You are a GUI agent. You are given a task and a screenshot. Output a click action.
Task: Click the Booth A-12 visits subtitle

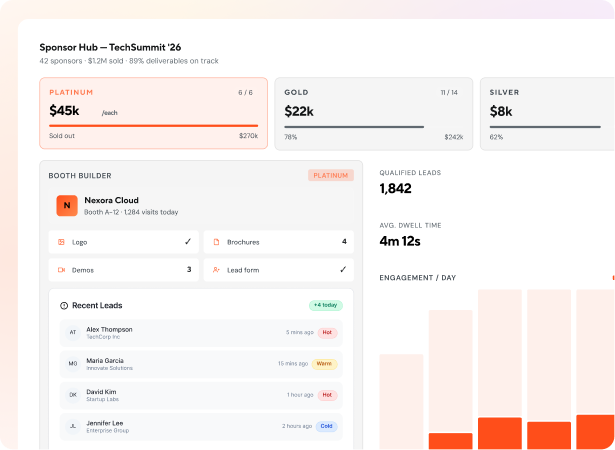pos(131,212)
